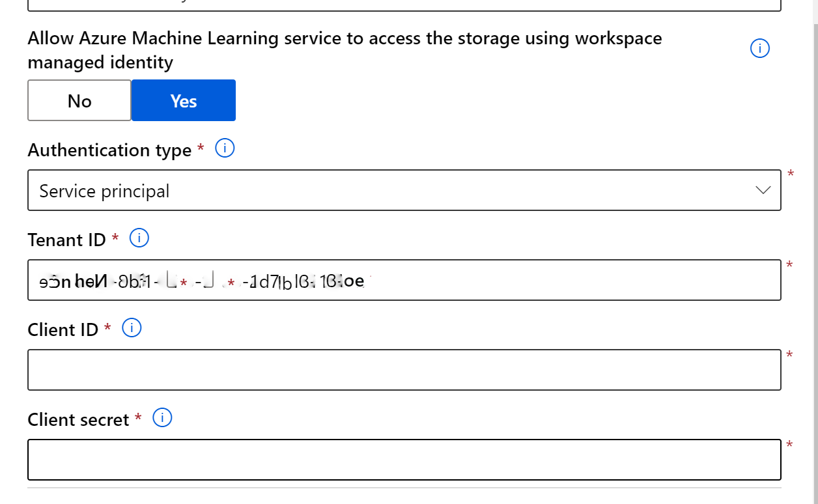Open the Authentication type dropdown
The image size is (818, 504).
[x=404, y=190]
